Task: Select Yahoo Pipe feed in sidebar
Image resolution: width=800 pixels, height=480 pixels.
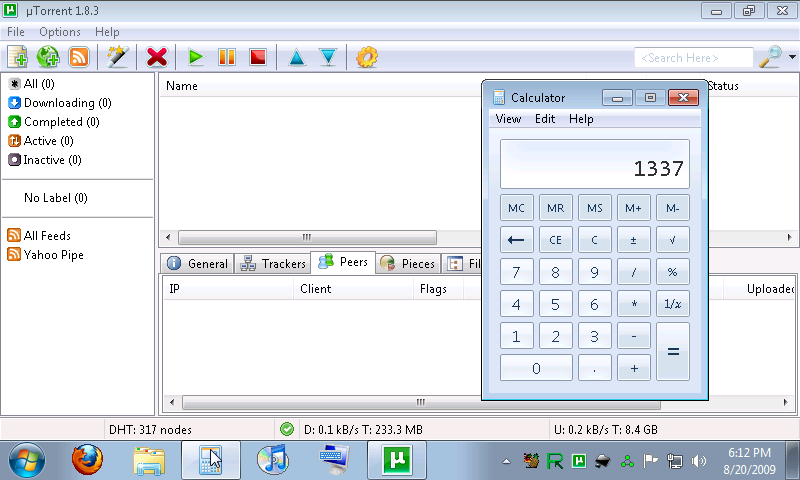Action: point(53,255)
